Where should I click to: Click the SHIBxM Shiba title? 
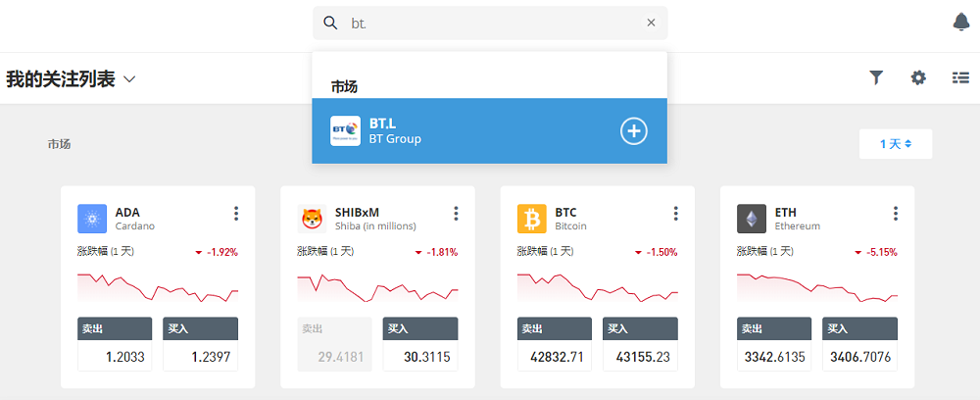tap(375, 219)
